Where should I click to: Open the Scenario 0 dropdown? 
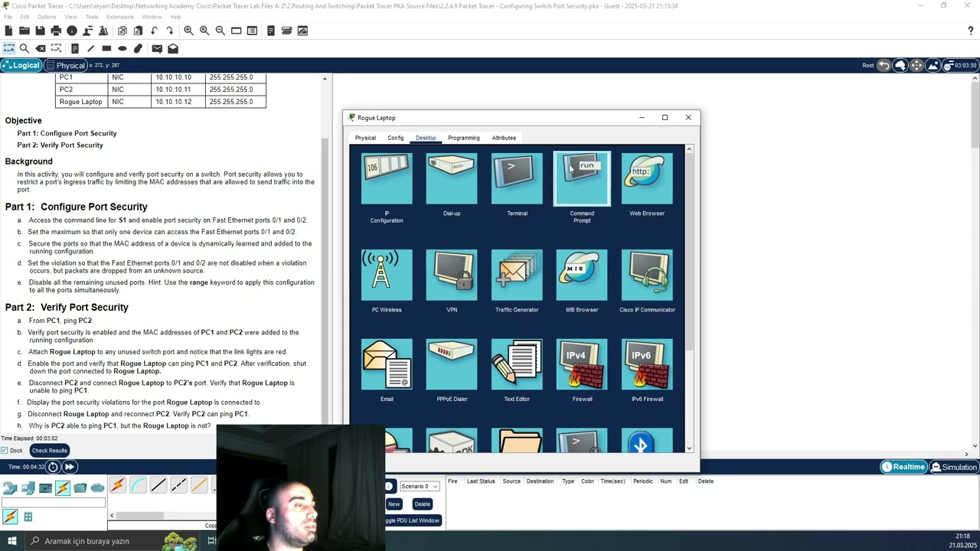pyautogui.click(x=419, y=486)
